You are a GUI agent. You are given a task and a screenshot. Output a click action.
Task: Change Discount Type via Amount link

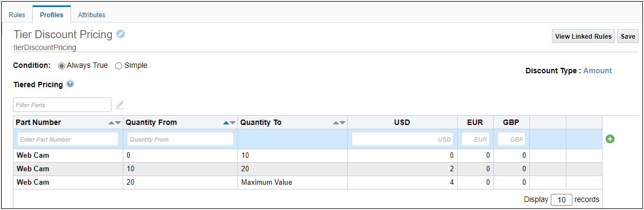pyautogui.click(x=597, y=71)
